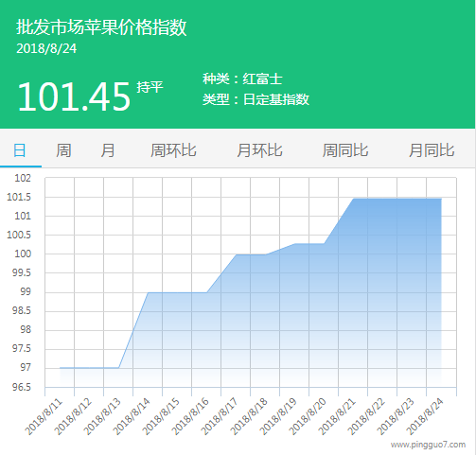Open the 月环比 tab
This screenshot has height=455, width=476.
coord(259,150)
